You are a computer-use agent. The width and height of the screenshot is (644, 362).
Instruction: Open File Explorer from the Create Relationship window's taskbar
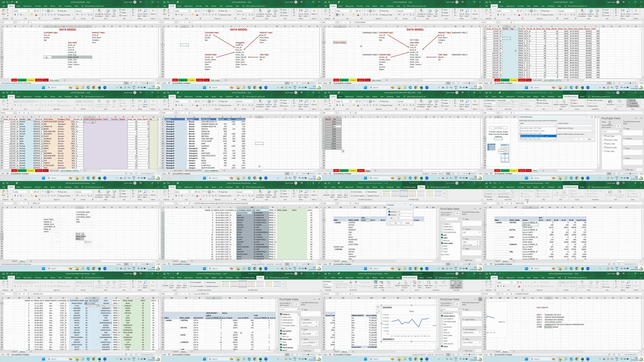point(560,178)
